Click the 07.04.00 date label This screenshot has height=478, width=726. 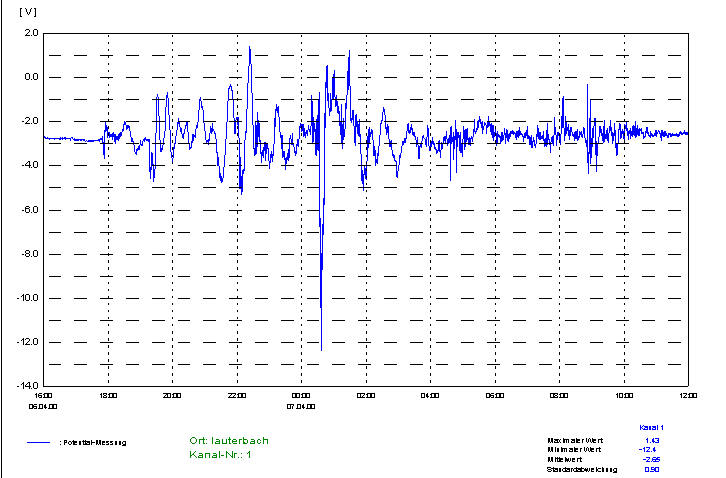[301, 406]
